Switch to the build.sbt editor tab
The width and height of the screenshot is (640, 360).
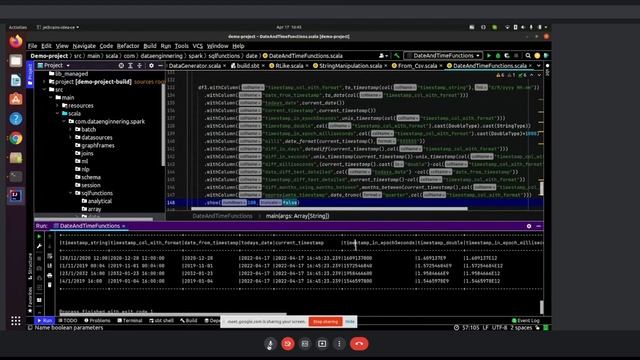[247, 66]
